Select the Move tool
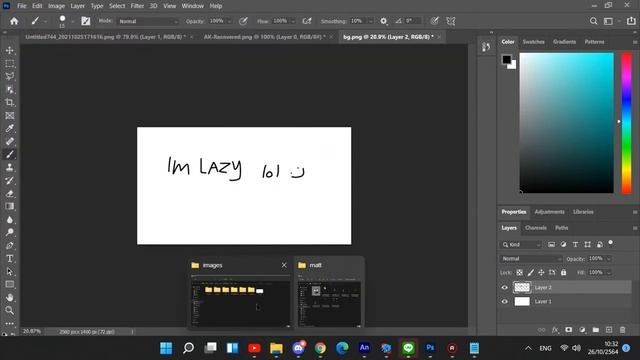This screenshot has width=640, height=360. click(x=10, y=50)
